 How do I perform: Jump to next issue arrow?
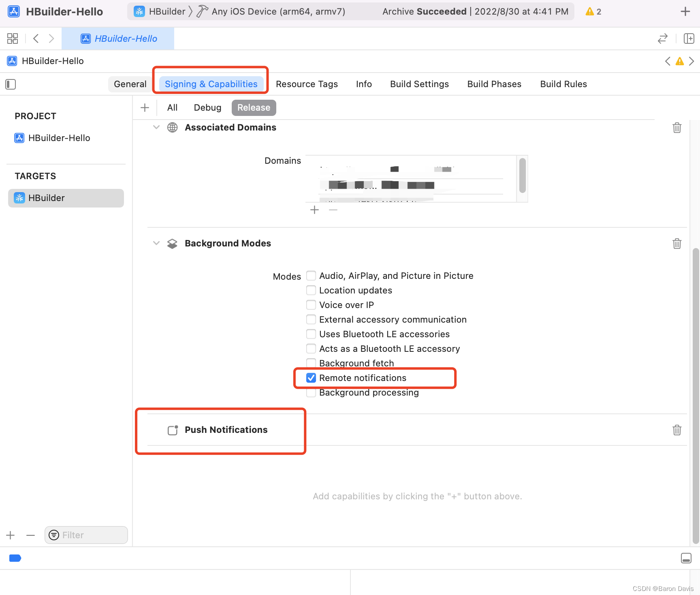[691, 61]
